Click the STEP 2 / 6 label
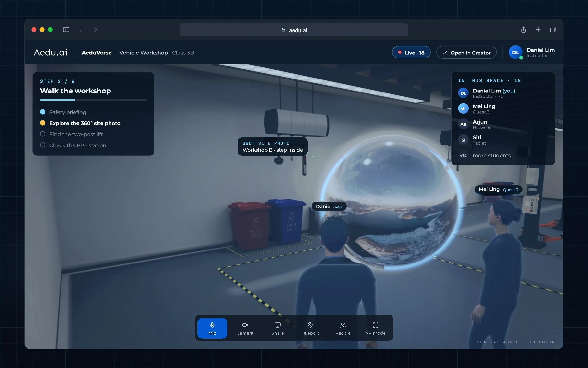 (57, 81)
